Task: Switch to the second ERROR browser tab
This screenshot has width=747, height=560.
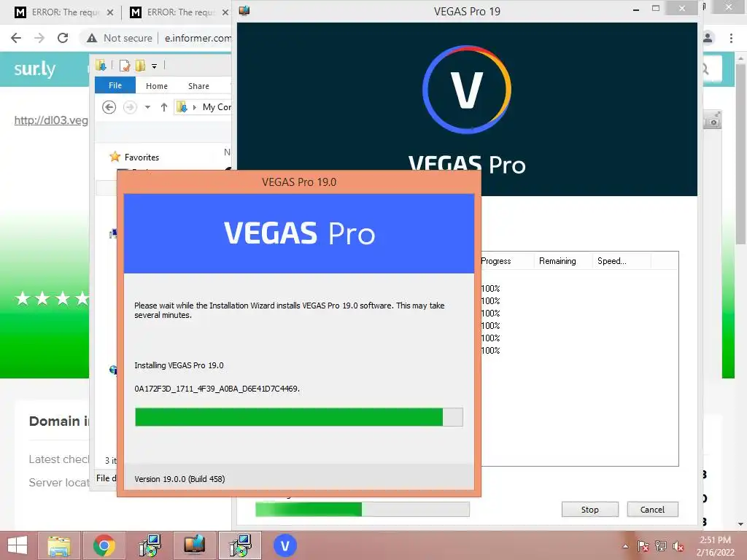Action: coord(179,12)
